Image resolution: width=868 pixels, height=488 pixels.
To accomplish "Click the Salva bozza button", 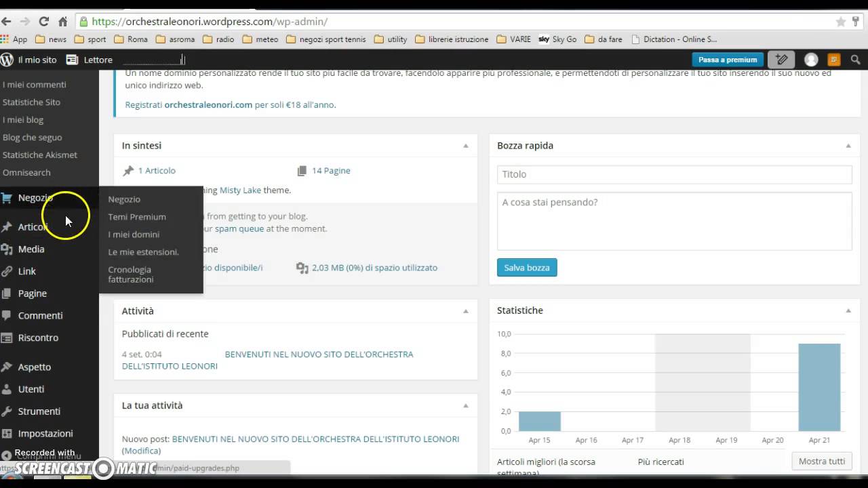I will tap(527, 268).
